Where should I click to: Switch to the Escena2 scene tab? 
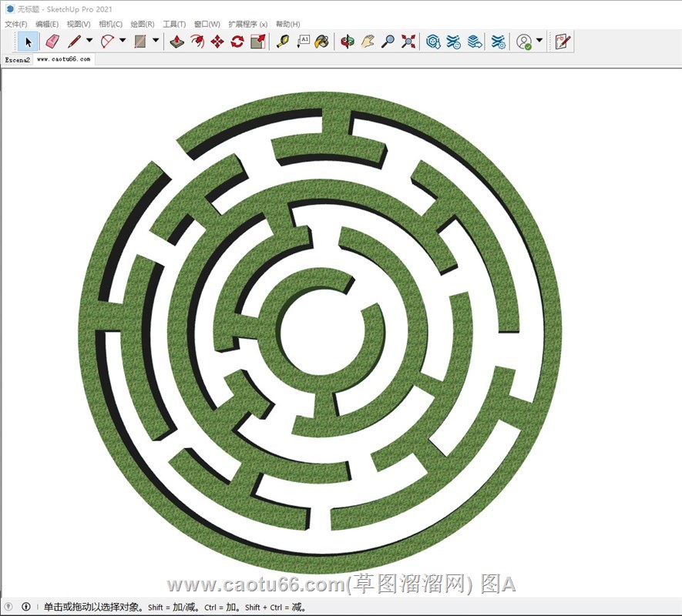click(x=17, y=59)
